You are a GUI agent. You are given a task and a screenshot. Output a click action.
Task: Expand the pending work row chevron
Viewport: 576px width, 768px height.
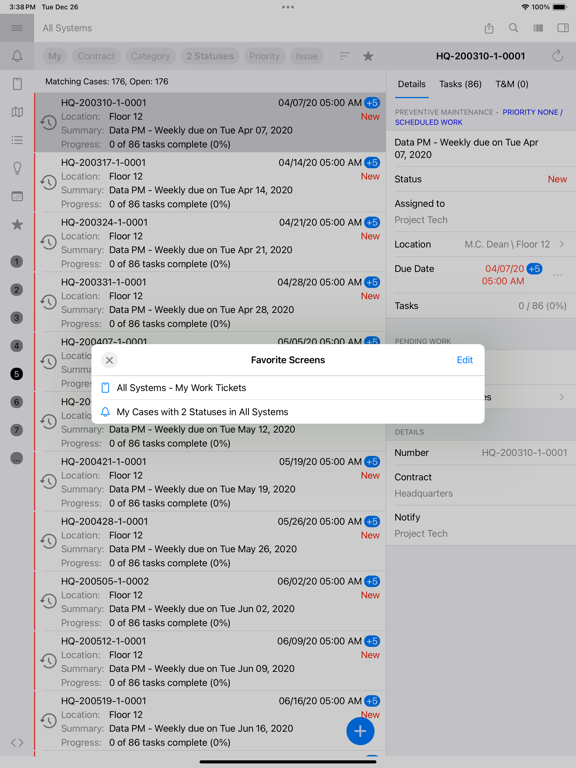tap(562, 397)
